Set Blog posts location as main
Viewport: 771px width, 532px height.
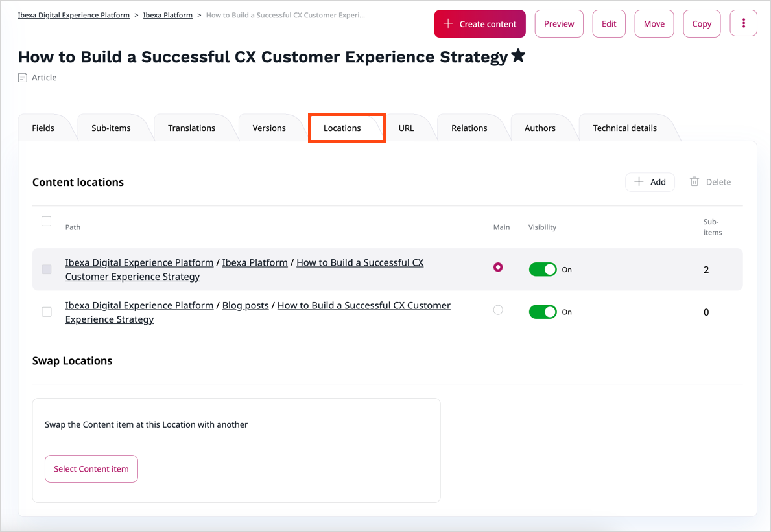click(x=498, y=310)
